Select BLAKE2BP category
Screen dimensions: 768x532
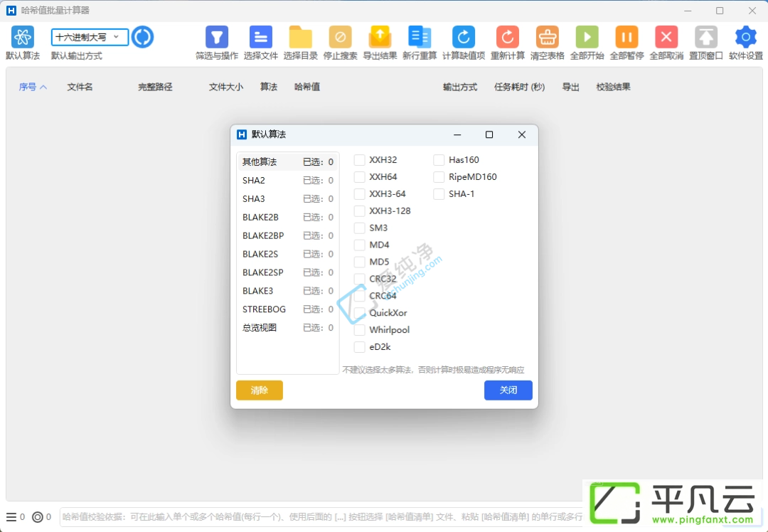[288, 235]
